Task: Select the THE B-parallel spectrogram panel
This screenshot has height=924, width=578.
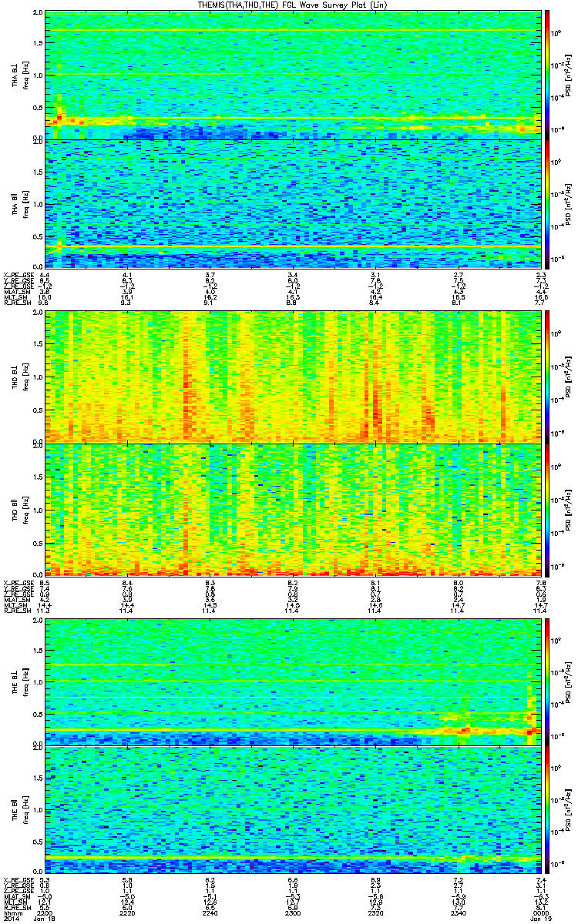Action: (294, 809)
